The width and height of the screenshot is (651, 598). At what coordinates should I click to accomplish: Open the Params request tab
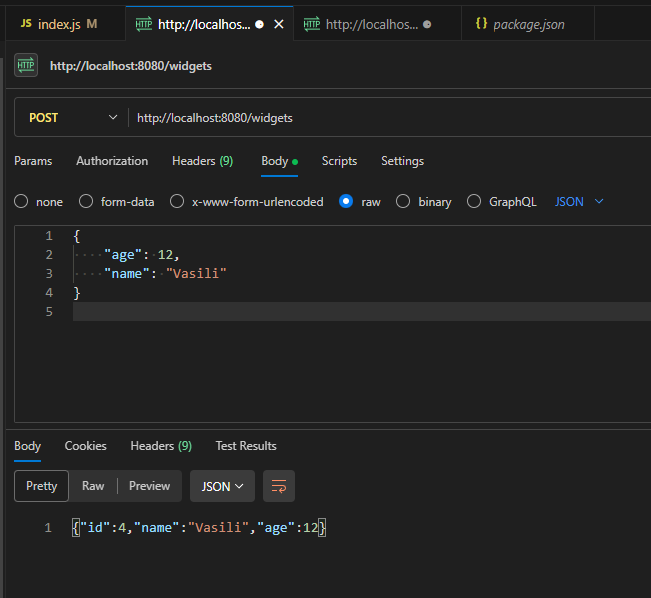(33, 161)
